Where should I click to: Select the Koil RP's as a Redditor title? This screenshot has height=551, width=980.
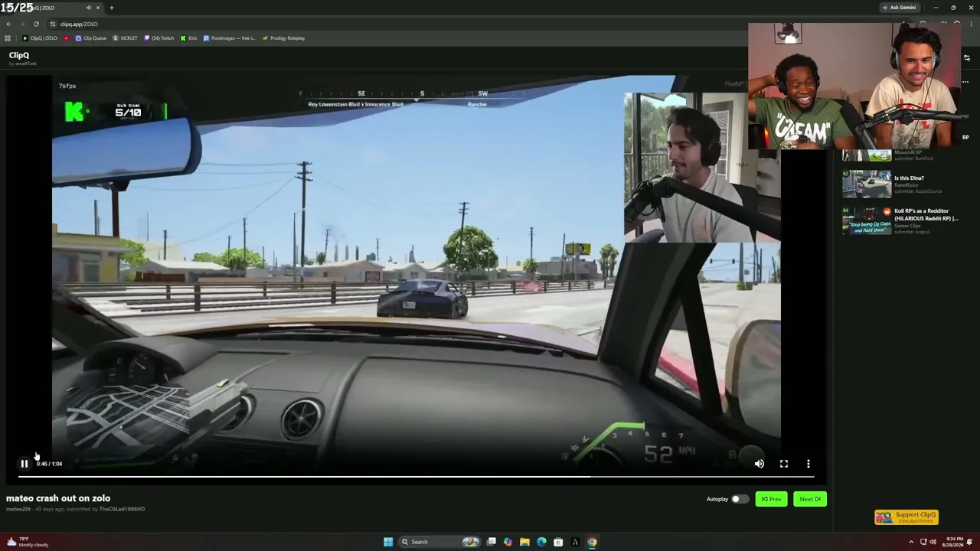926,214
